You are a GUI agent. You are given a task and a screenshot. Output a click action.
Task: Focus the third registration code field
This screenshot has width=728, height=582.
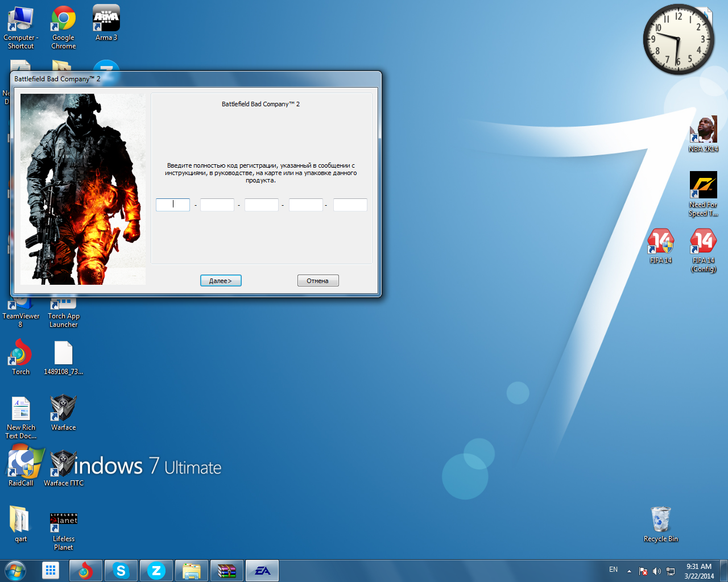[262, 205]
